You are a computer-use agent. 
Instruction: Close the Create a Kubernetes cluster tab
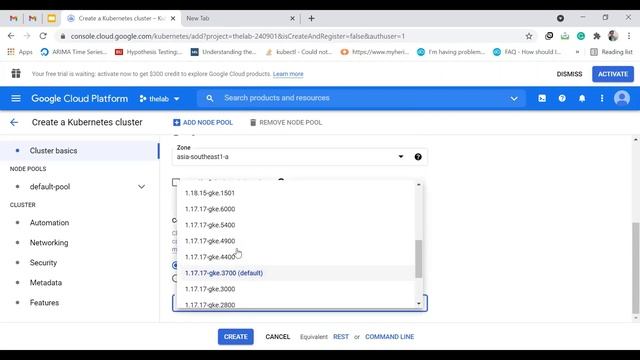tap(173, 18)
